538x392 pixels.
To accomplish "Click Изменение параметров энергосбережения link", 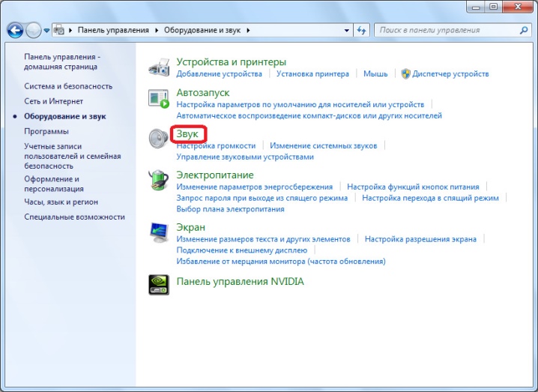I will pos(254,187).
